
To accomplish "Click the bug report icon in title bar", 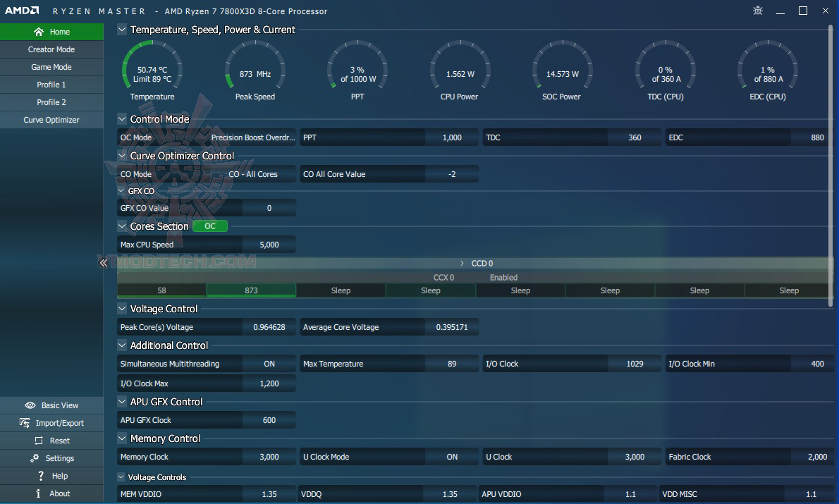I will tap(758, 11).
